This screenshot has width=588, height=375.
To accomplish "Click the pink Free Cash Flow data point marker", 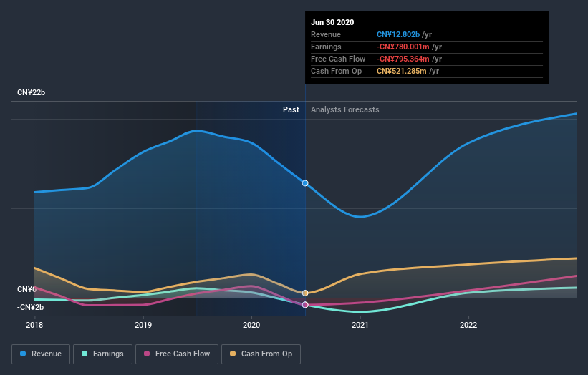I will pos(305,305).
